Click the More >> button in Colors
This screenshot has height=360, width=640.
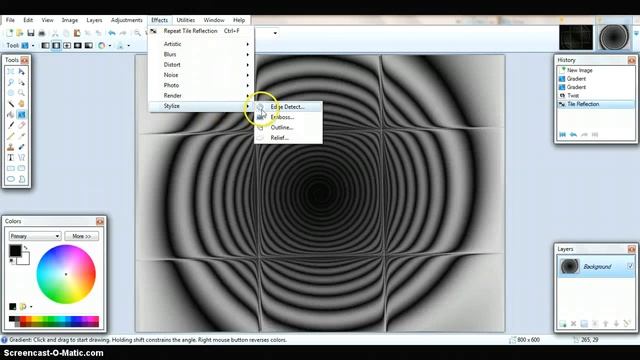(x=82, y=236)
